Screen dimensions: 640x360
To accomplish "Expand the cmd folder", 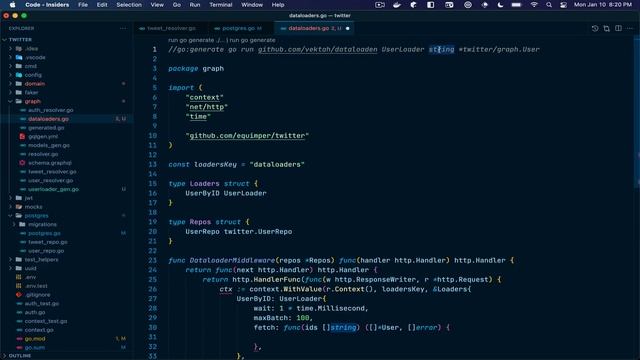I will [x=11, y=66].
